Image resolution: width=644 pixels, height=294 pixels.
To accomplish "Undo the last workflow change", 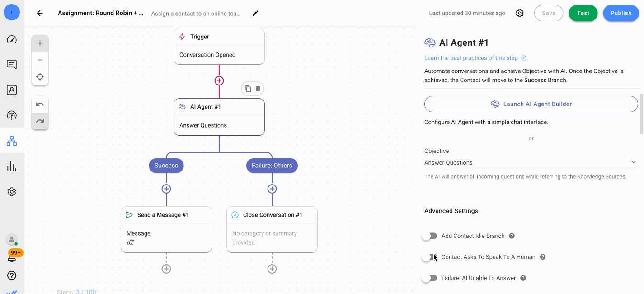I will (40, 104).
